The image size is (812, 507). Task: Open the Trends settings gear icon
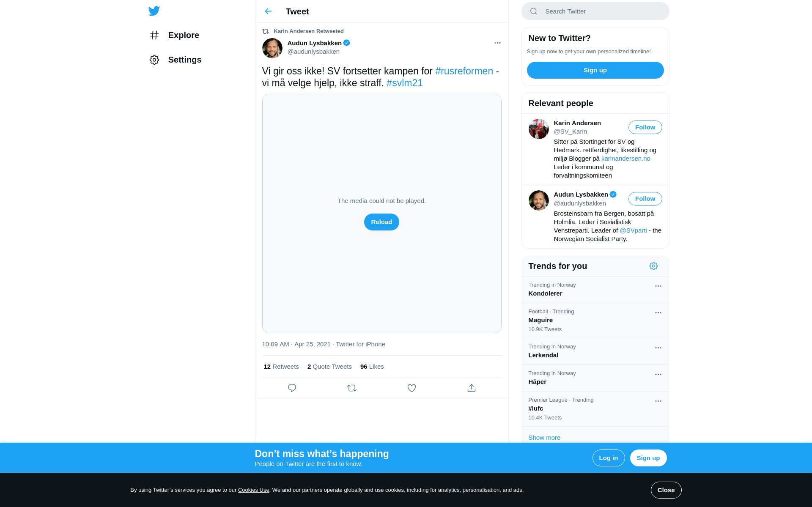(x=653, y=266)
